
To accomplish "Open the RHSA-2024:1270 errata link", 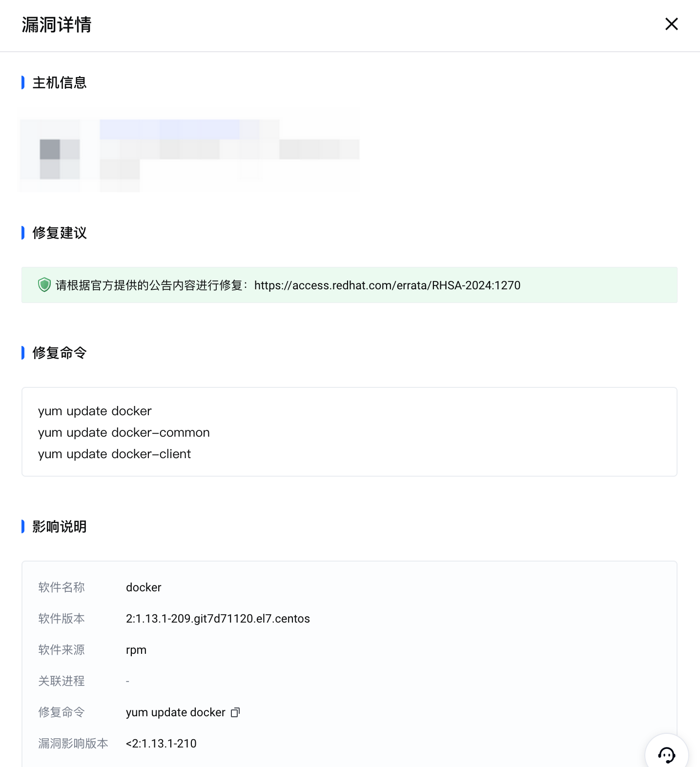I will point(387,285).
